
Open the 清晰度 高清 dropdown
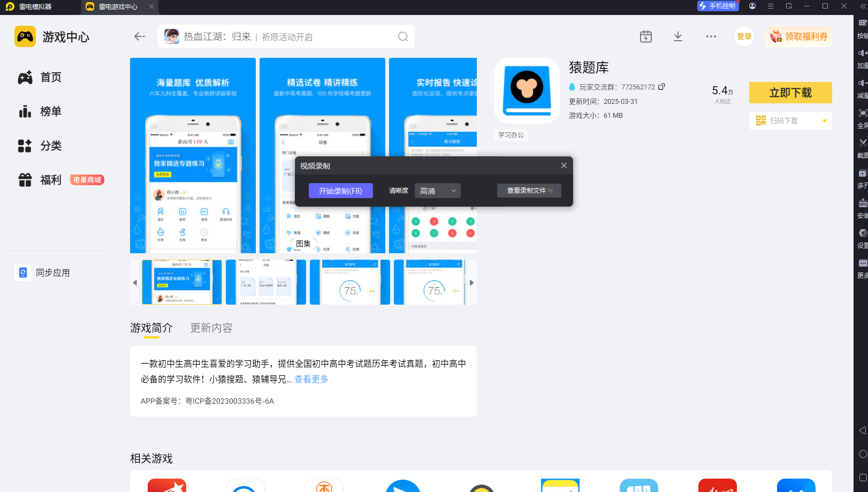(x=438, y=191)
